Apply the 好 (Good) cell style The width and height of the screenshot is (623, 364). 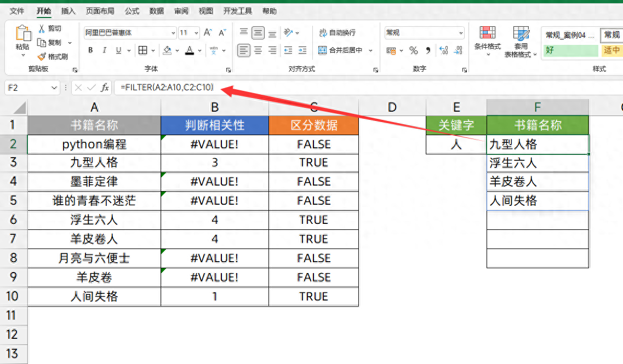pyautogui.click(x=570, y=50)
